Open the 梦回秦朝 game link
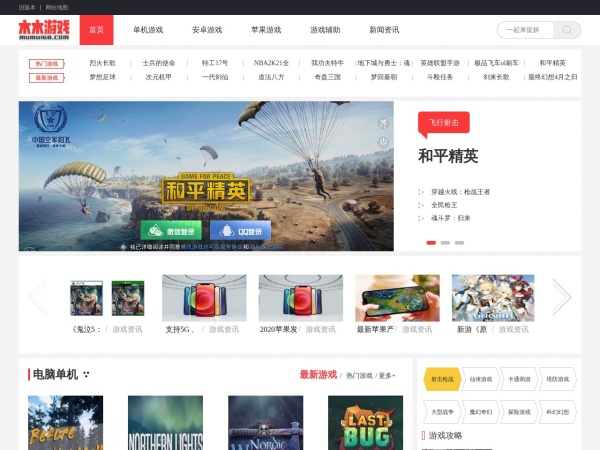600x450 pixels. point(384,77)
